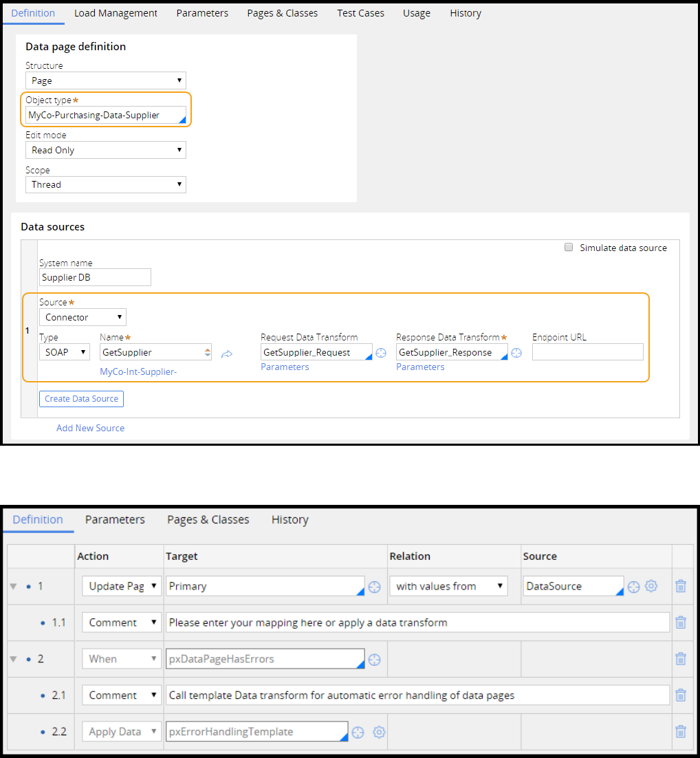The image size is (700, 758).
Task: Open the Test Cases tab
Action: (360, 13)
